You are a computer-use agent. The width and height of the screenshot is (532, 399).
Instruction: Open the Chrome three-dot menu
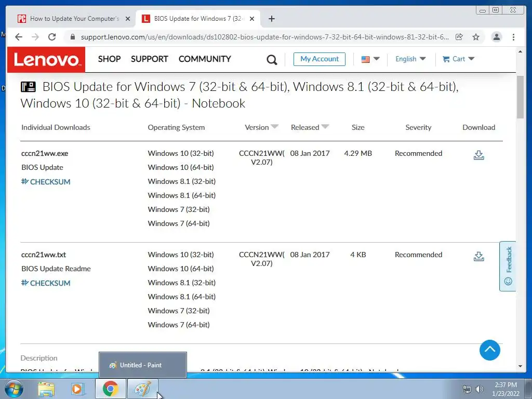click(x=513, y=37)
